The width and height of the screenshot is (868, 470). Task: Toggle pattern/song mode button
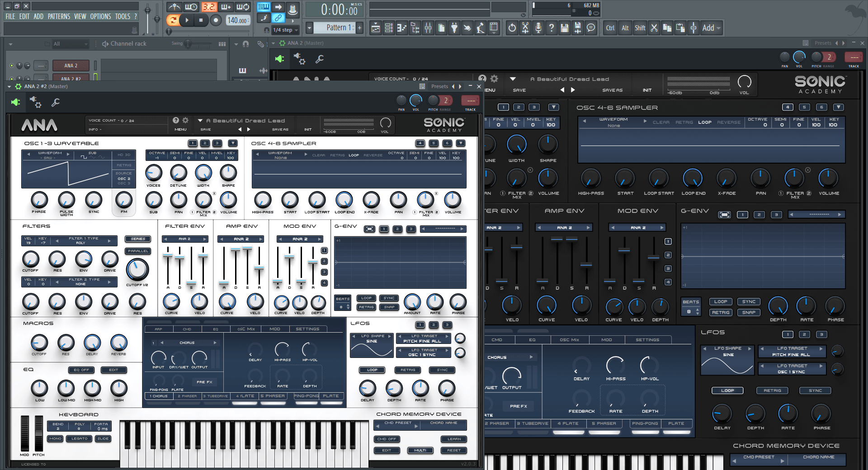click(172, 20)
